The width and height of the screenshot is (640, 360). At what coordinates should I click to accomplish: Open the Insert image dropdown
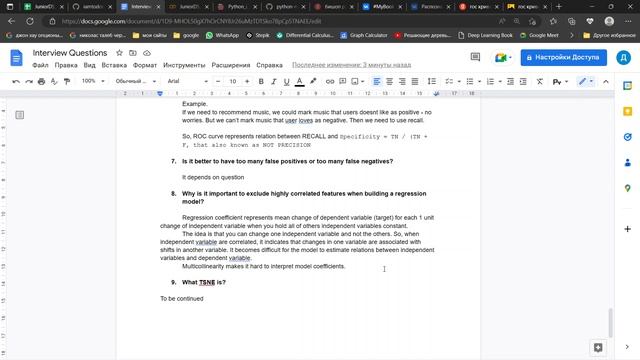358,82
